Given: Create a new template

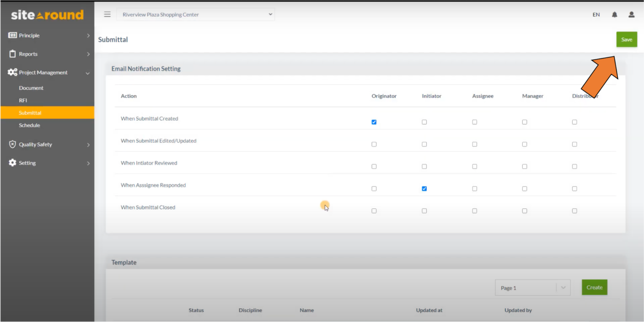Looking at the screenshot, I should tap(594, 287).
